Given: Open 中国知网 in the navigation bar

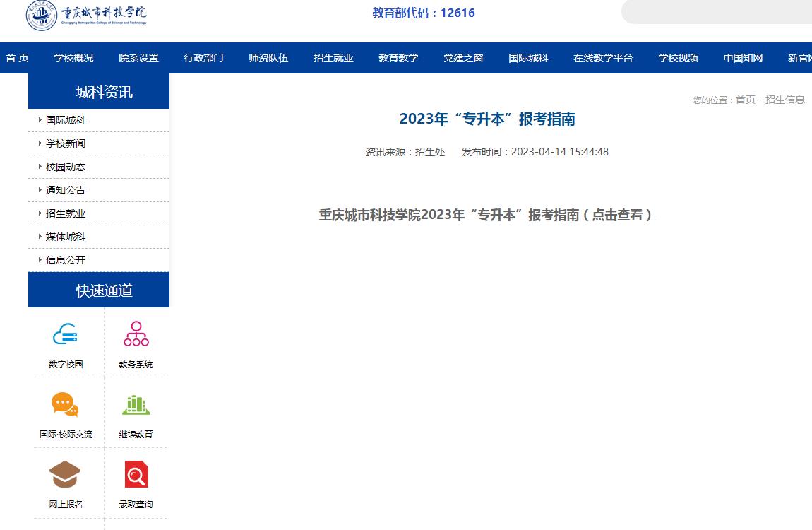Looking at the screenshot, I should (743, 58).
